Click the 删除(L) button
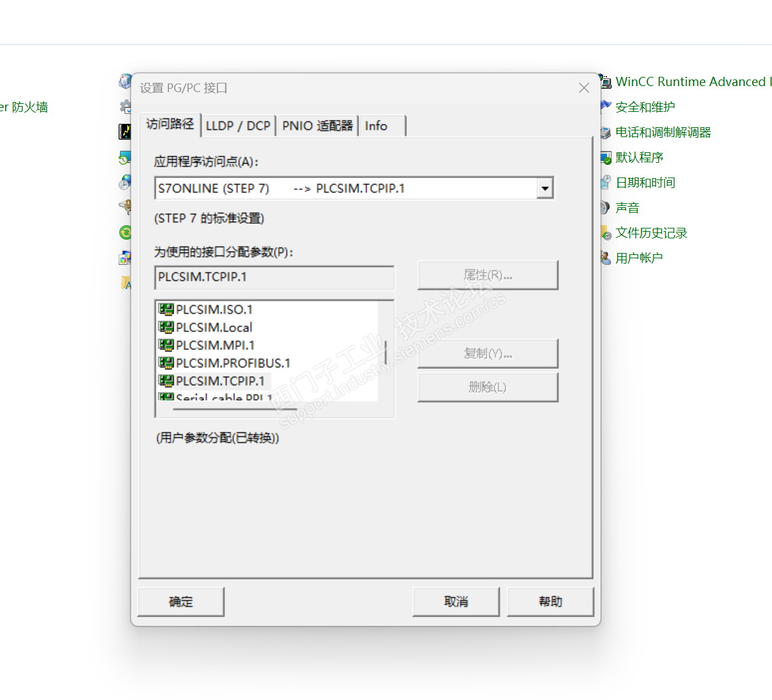This screenshot has width=772, height=700. 488,387
